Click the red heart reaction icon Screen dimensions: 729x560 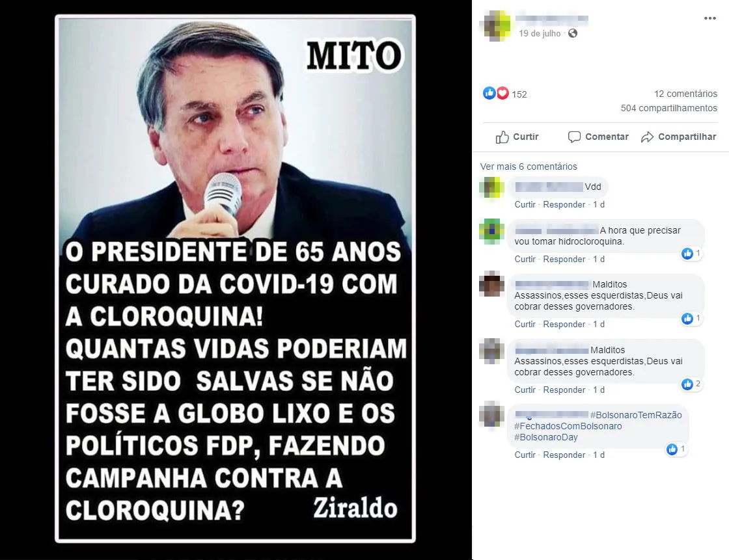coord(502,94)
